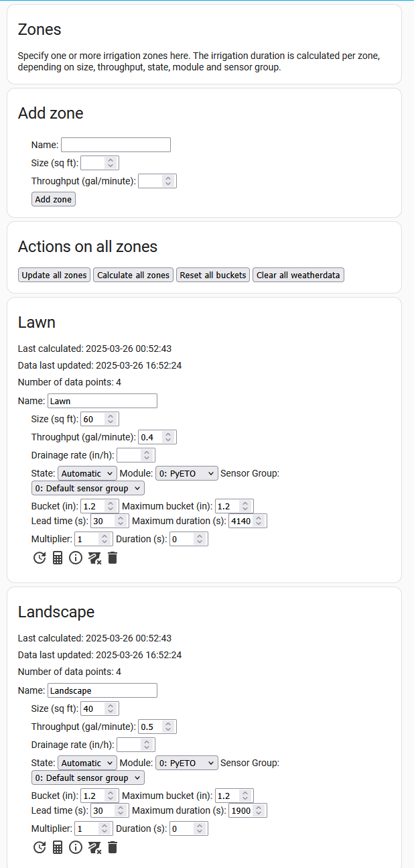
Task: Open the Landscape State dropdown
Action: tap(87, 763)
